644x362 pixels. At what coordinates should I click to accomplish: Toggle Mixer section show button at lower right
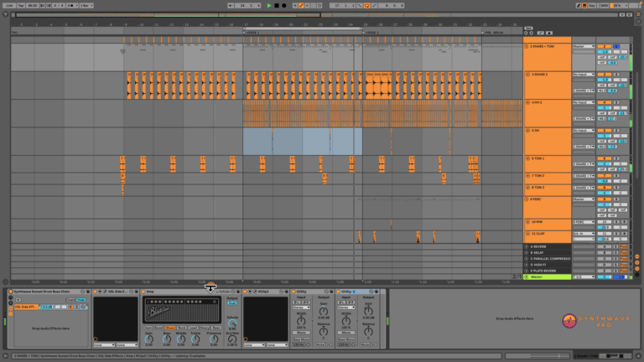coord(637,269)
